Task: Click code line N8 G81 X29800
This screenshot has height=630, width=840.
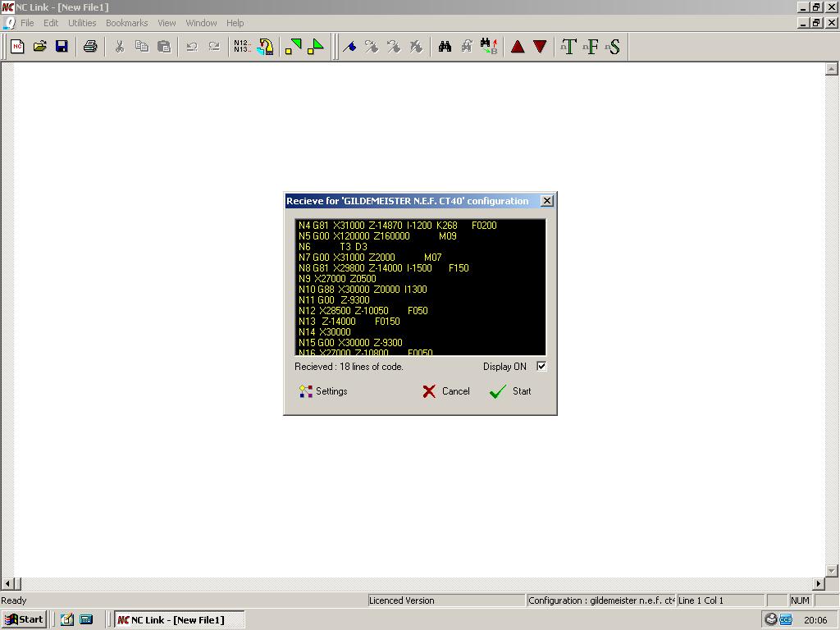Action: (384, 268)
